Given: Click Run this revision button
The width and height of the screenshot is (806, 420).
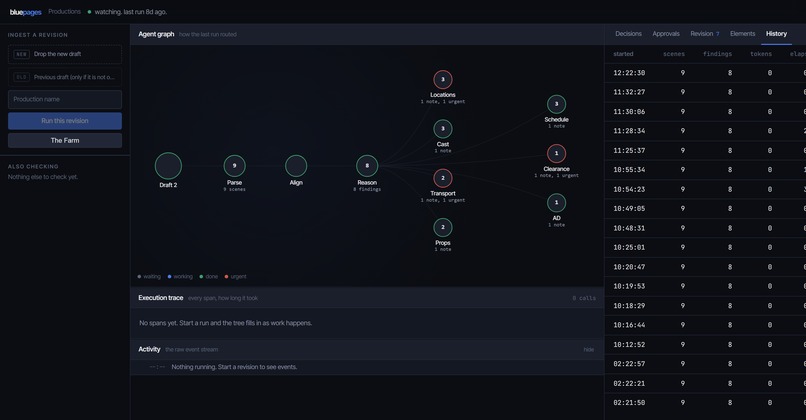Looking at the screenshot, I should coord(65,121).
